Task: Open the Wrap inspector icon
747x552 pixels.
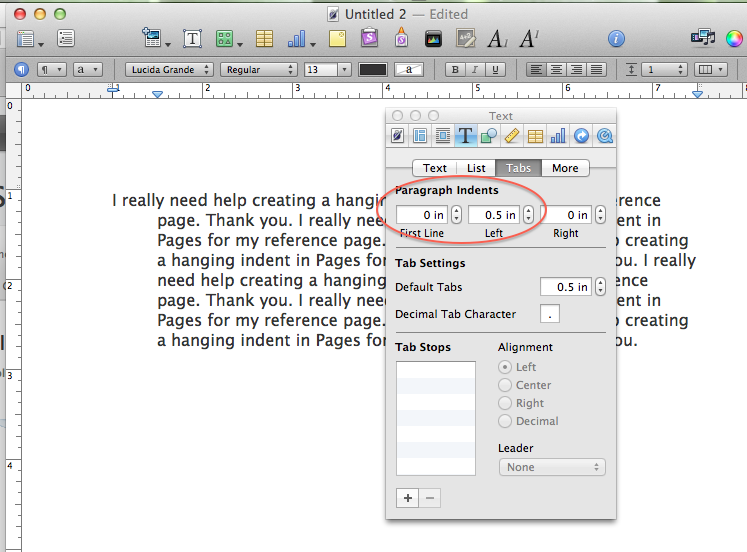Action: pos(443,136)
